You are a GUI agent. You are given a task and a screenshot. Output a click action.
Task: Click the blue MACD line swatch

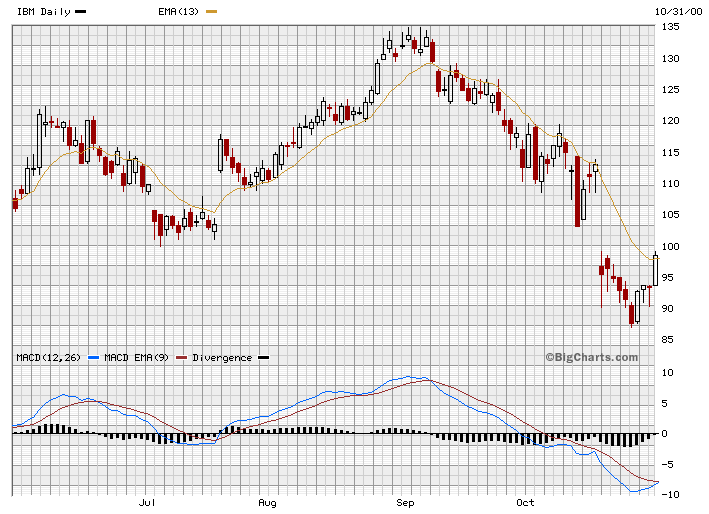[x=94, y=357]
